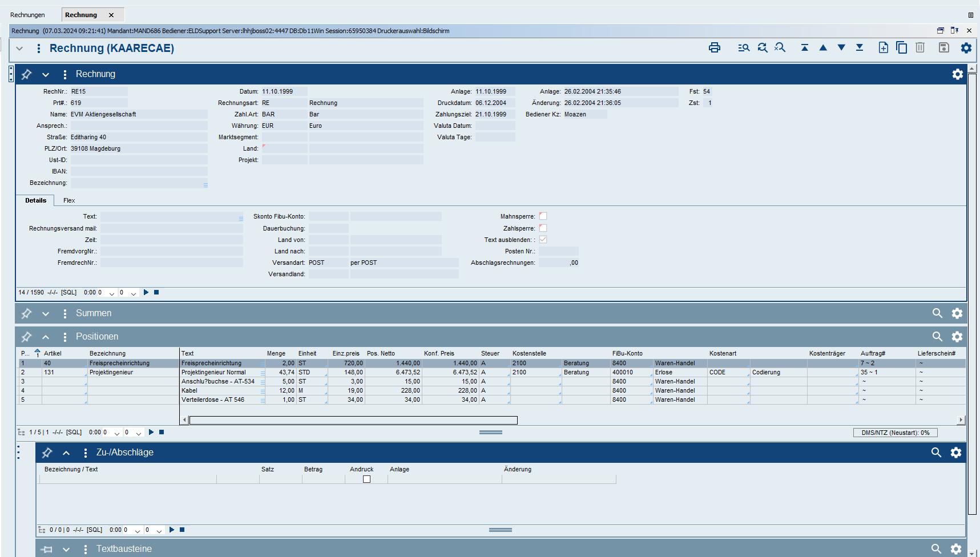This screenshot has height=557, width=980.
Task: Pin the Positionen panel
Action: pos(26,337)
